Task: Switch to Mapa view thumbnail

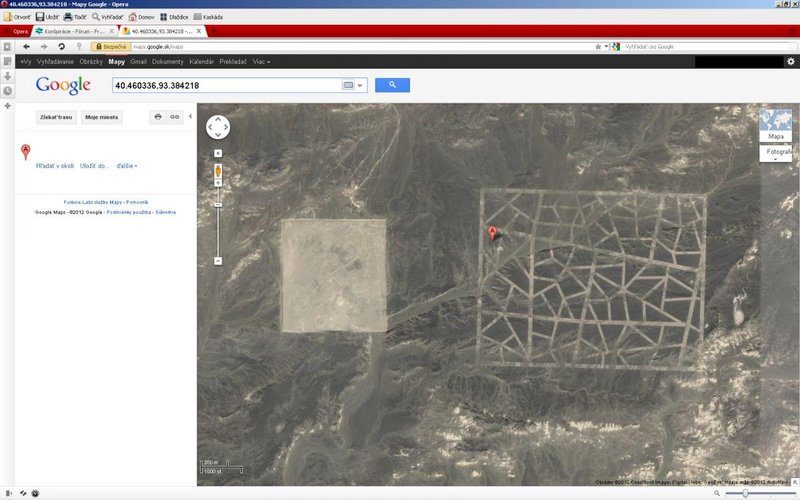Action: (775, 126)
